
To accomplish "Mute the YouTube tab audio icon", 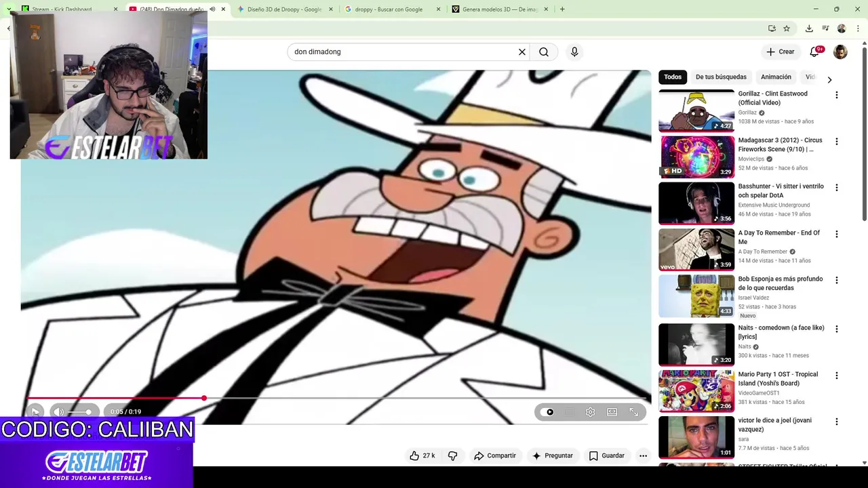I will 212,9.
